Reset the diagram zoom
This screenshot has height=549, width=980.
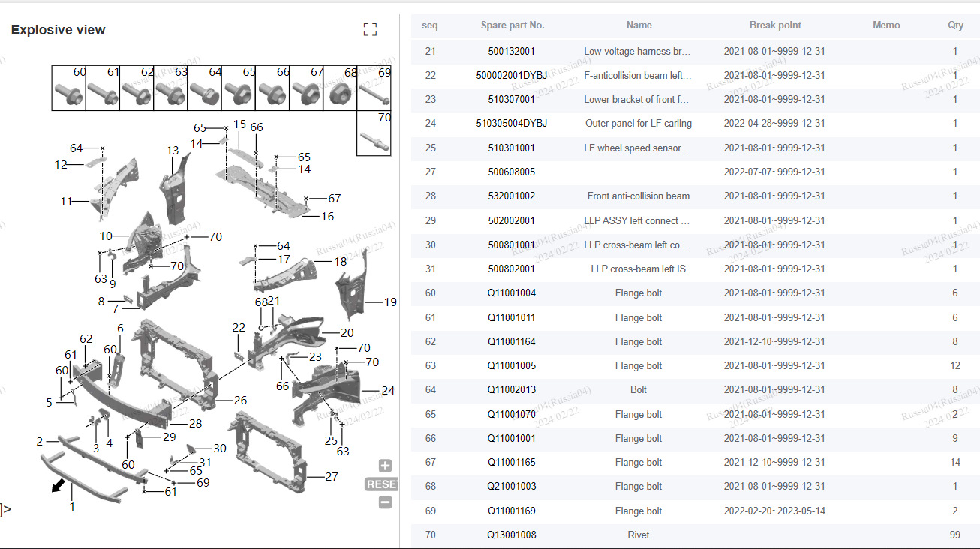click(381, 484)
